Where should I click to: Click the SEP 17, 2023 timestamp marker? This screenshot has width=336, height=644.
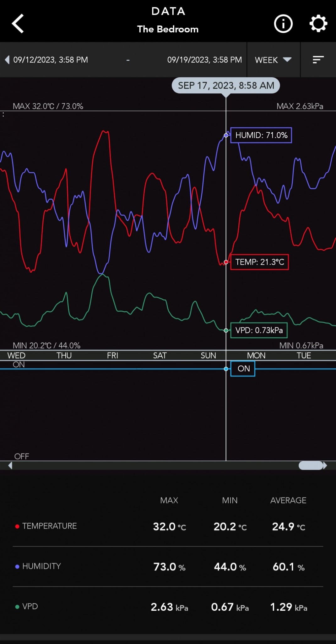[226, 86]
